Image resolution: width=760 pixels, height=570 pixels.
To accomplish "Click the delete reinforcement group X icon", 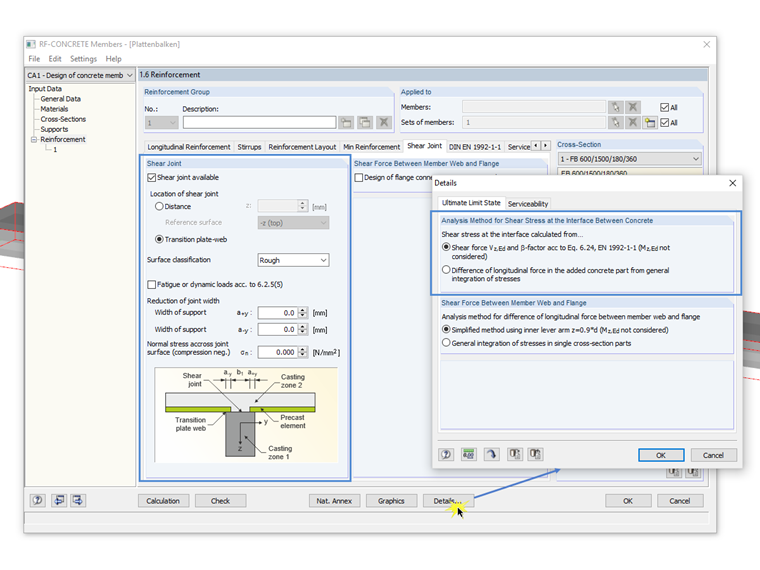I will (384, 123).
